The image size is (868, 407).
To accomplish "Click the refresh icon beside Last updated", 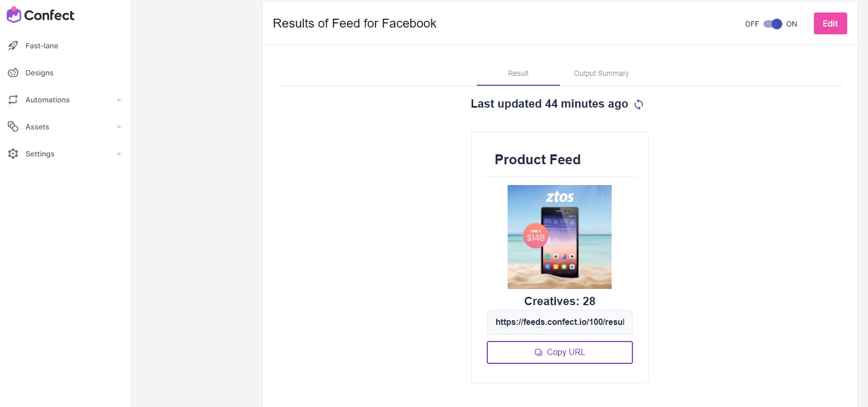I will click(x=639, y=104).
